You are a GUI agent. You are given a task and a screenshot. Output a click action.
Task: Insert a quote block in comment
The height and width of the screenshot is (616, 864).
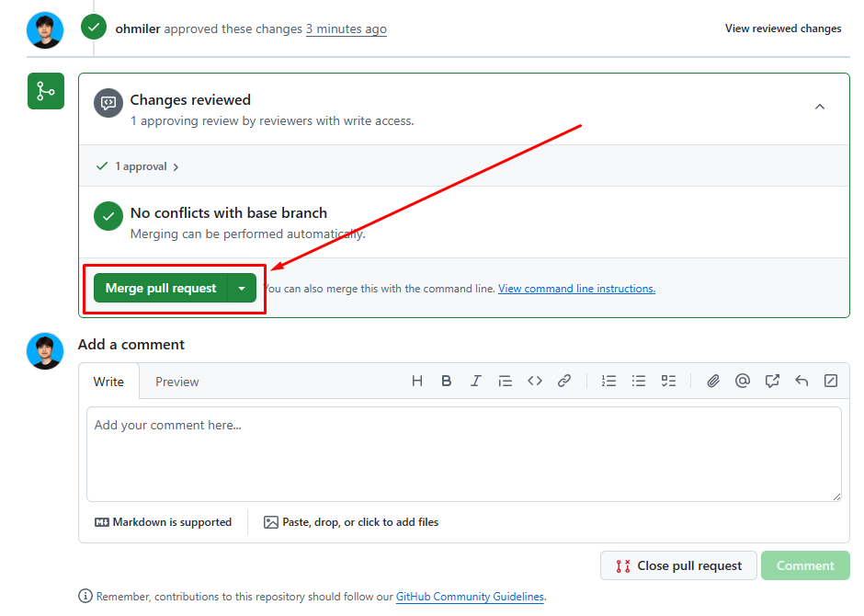click(x=505, y=381)
